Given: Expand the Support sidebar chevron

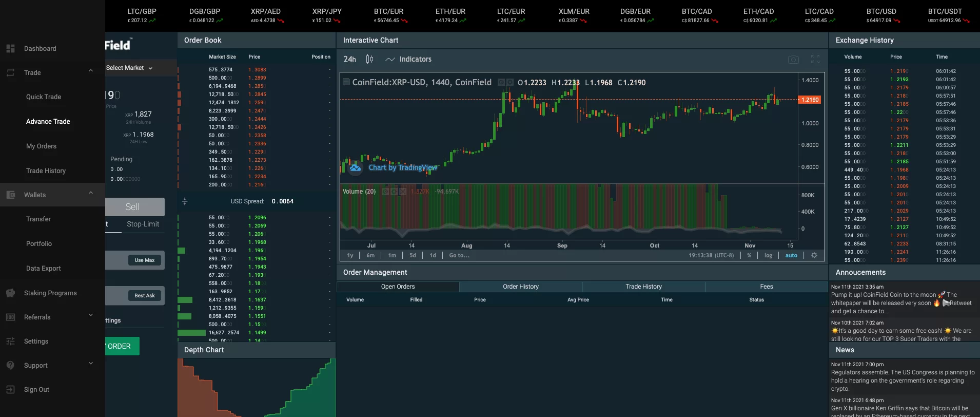Looking at the screenshot, I should [91, 363].
